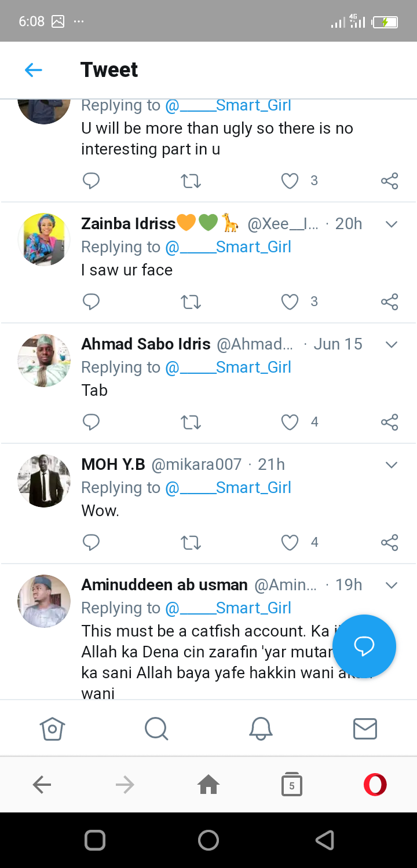Open the Twitter search tab

point(156,729)
